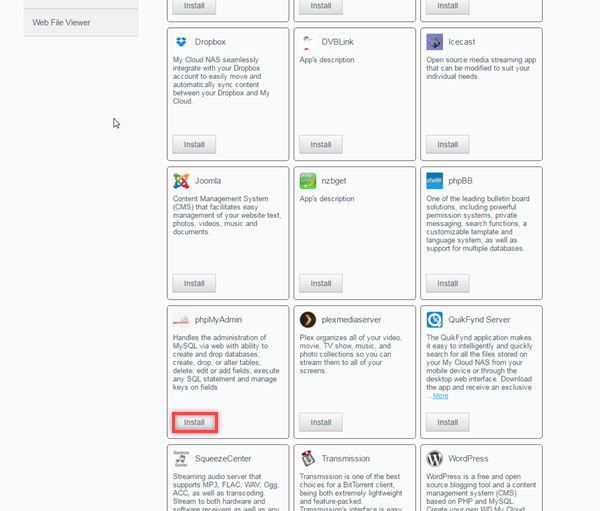Install the Dropbox app

194,144
